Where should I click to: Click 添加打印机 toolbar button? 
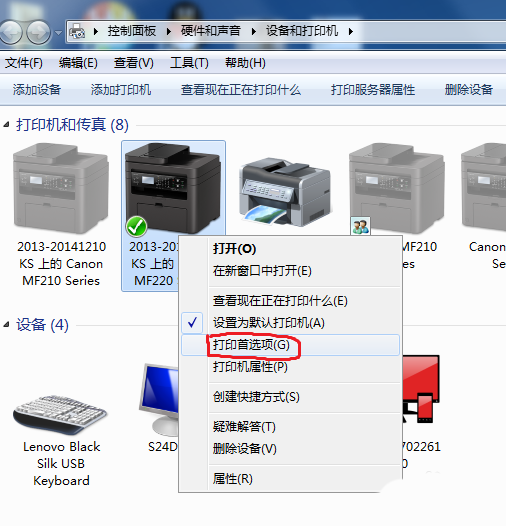click(x=120, y=90)
